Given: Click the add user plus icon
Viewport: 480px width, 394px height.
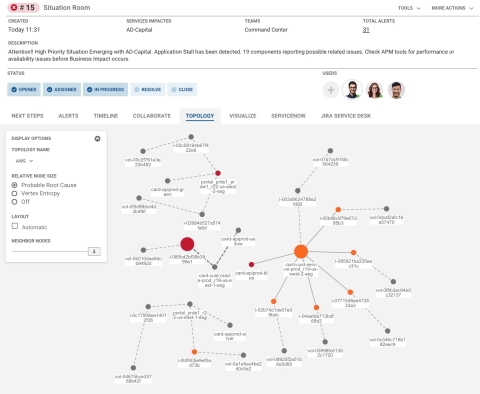Looking at the screenshot, I should 331,90.
